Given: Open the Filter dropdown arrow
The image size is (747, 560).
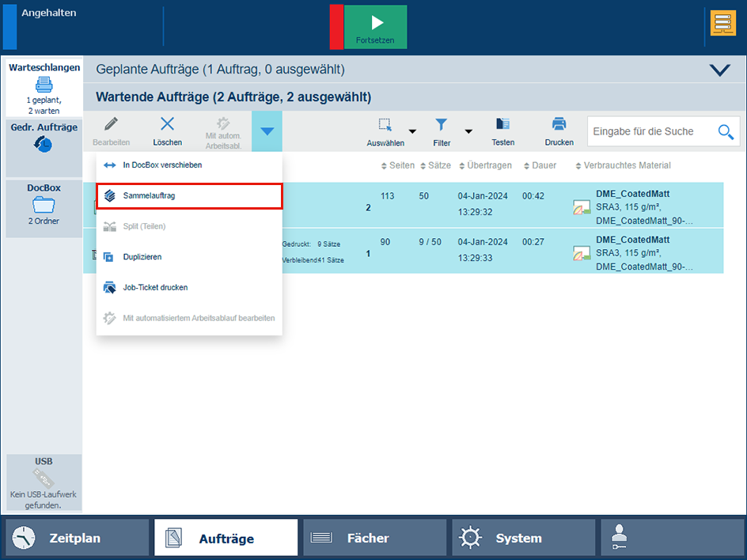Looking at the screenshot, I should click(468, 131).
